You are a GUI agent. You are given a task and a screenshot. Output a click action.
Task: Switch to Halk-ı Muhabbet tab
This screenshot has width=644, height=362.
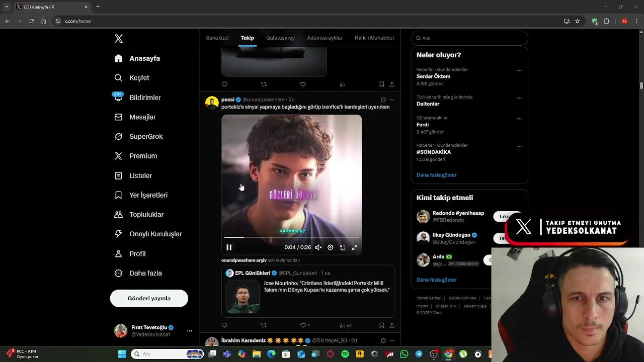tap(374, 38)
